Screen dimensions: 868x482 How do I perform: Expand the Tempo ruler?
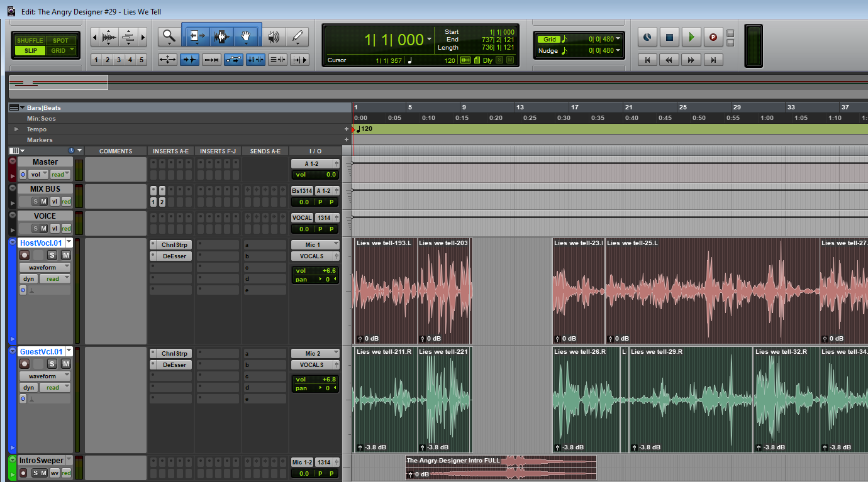coord(16,129)
